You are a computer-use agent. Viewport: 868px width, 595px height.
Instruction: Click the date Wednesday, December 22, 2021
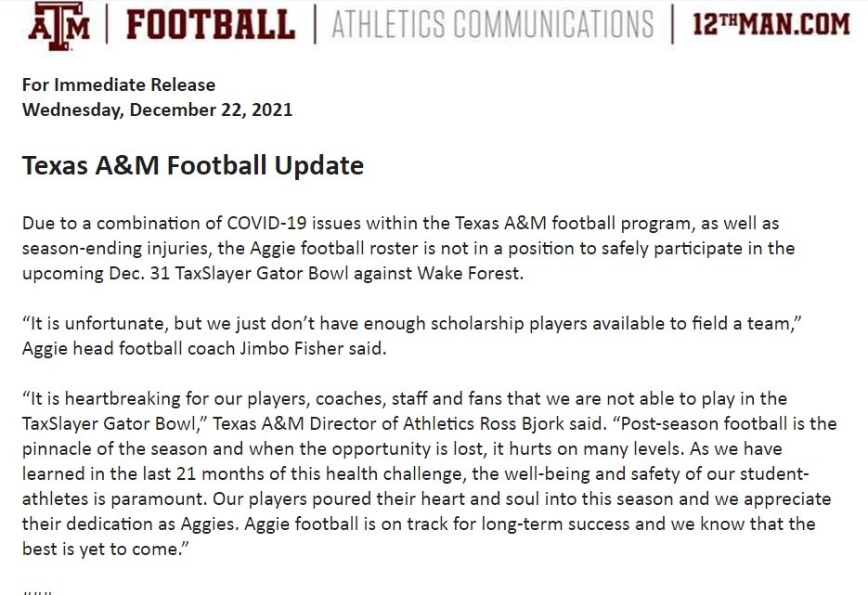(x=157, y=110)
